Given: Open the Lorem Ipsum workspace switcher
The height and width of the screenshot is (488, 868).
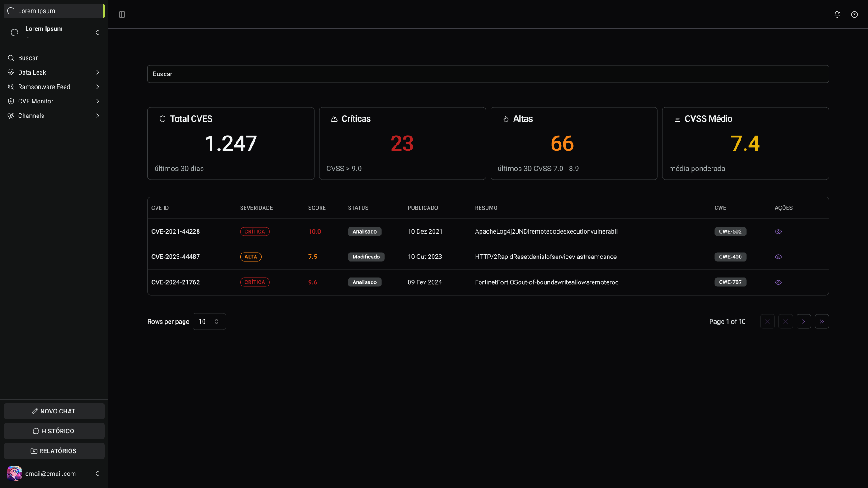Looking at the screenshot, I should pos(54,33).
